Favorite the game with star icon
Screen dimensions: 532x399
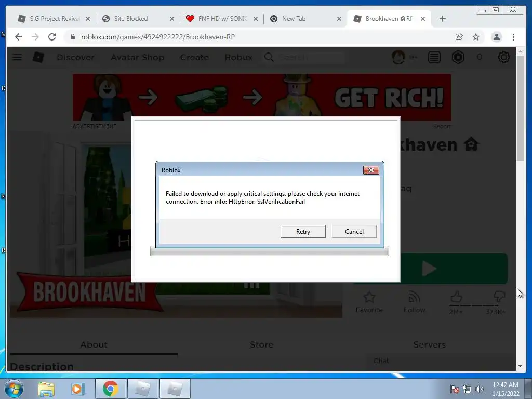369,302
